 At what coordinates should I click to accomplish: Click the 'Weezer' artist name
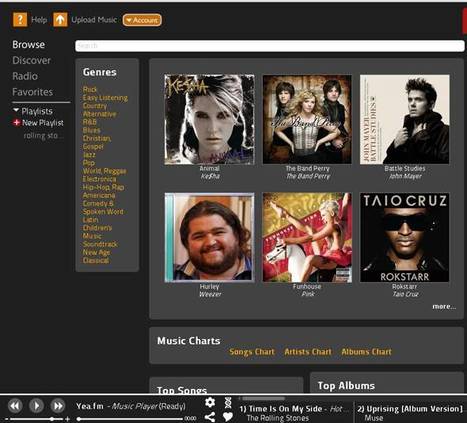point(210,294)
